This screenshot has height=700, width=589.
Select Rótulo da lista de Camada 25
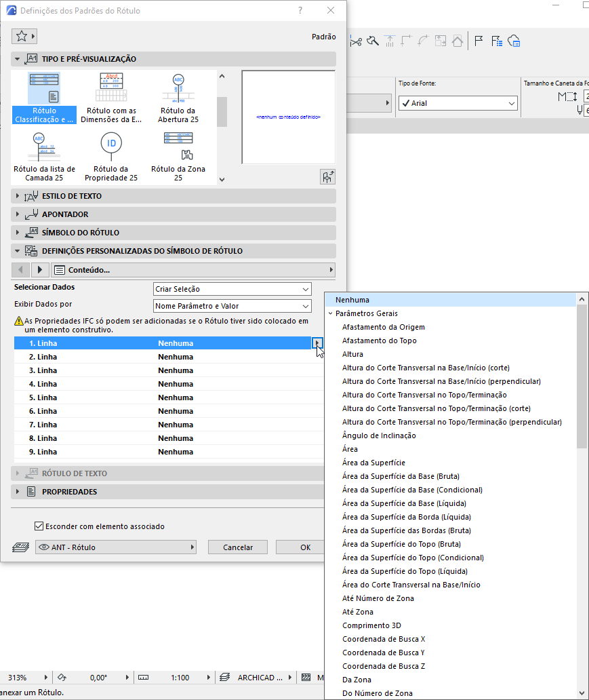[44, 157]
